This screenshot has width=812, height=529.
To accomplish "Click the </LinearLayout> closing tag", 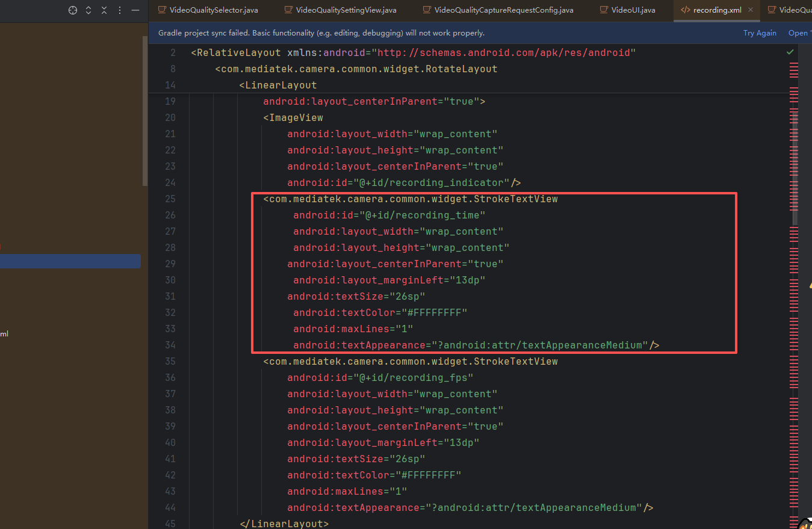I will (284, 524).
